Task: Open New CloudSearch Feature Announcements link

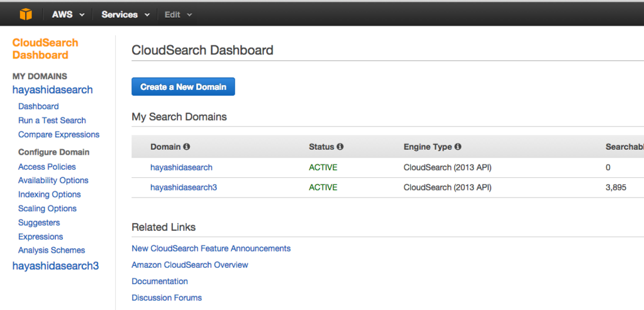Action: (211, 248)
